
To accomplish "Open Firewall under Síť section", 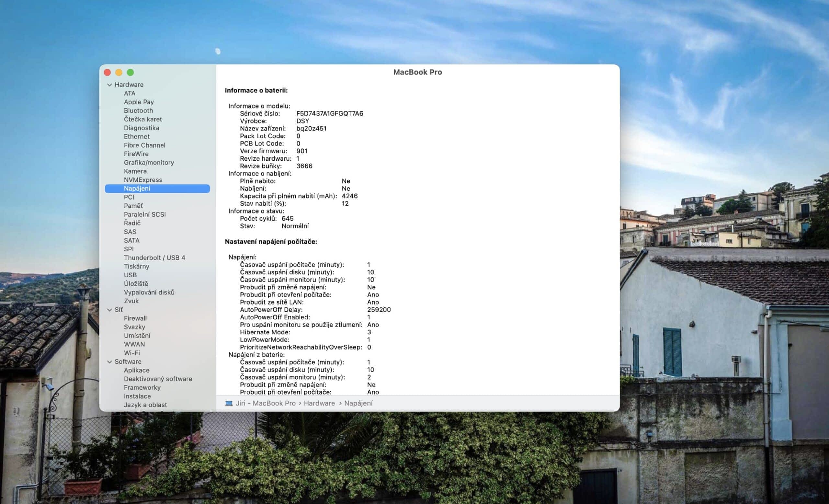I will 135,318.
